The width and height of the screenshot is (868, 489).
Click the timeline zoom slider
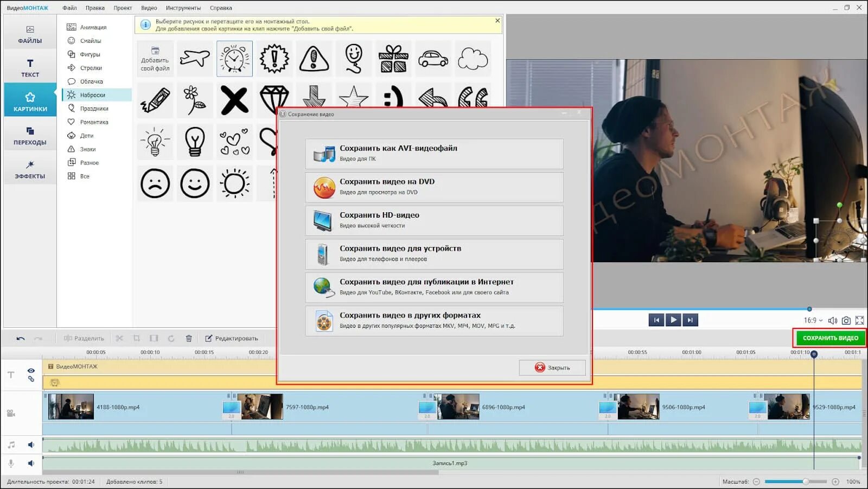(x=795, y=481)
